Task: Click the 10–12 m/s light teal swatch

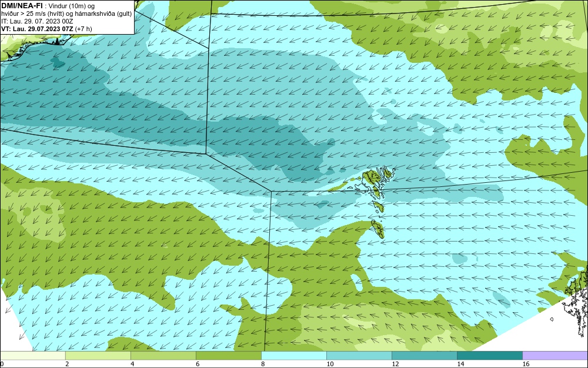Action: coord(359,356)
